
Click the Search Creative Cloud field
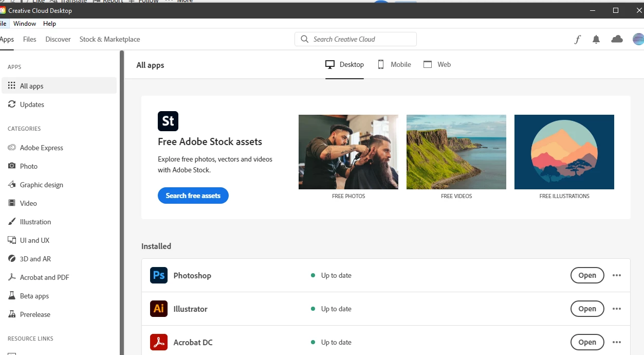click(356, 39)
